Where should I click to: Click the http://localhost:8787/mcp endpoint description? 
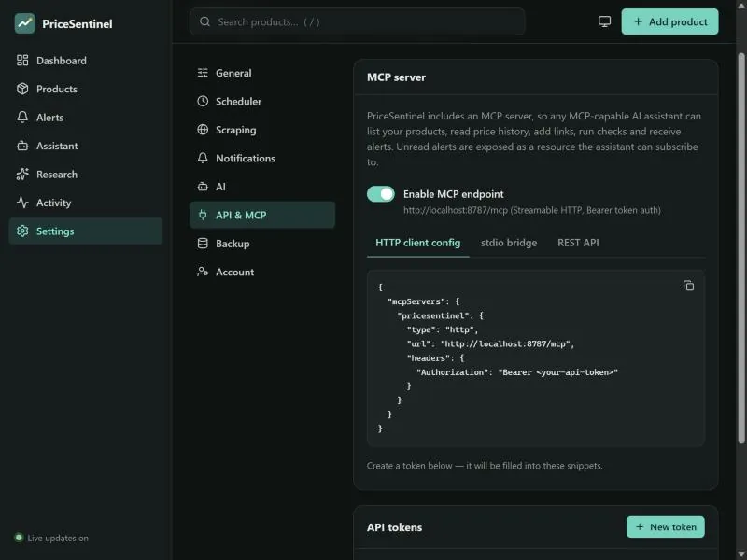point(531,211)
